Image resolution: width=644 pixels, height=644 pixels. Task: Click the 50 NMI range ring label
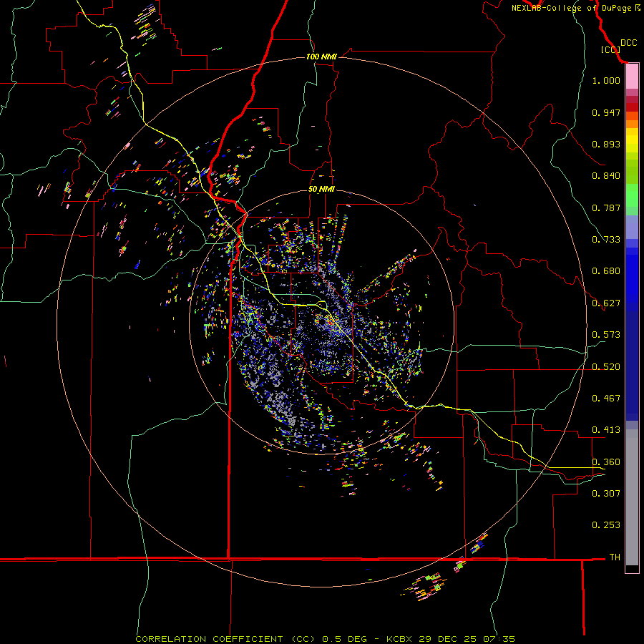pos(321,190)
